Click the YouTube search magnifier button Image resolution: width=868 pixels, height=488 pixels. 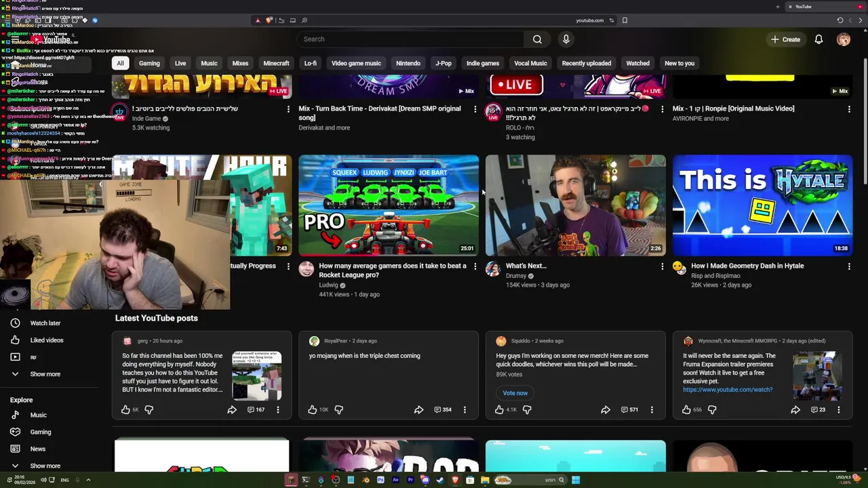click(x=537, y=39)
